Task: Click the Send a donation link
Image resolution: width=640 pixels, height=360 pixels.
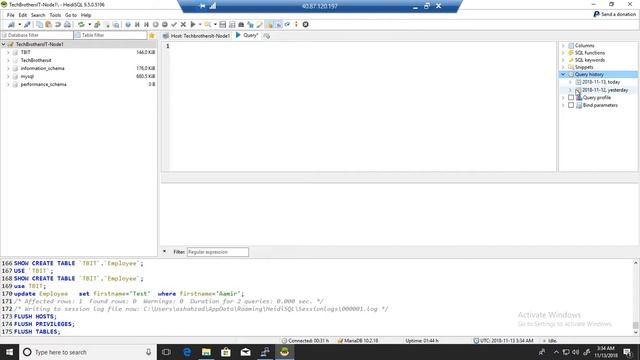Action: [x=615, y=14]
